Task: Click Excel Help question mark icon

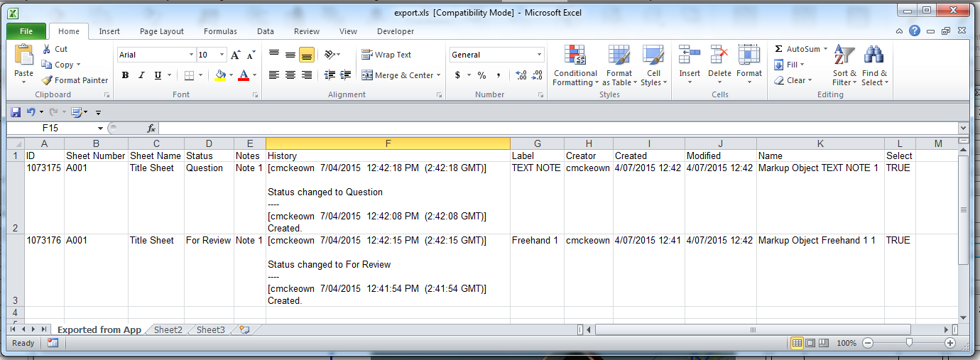Action: pyautogui.click(x=915, y=31)
